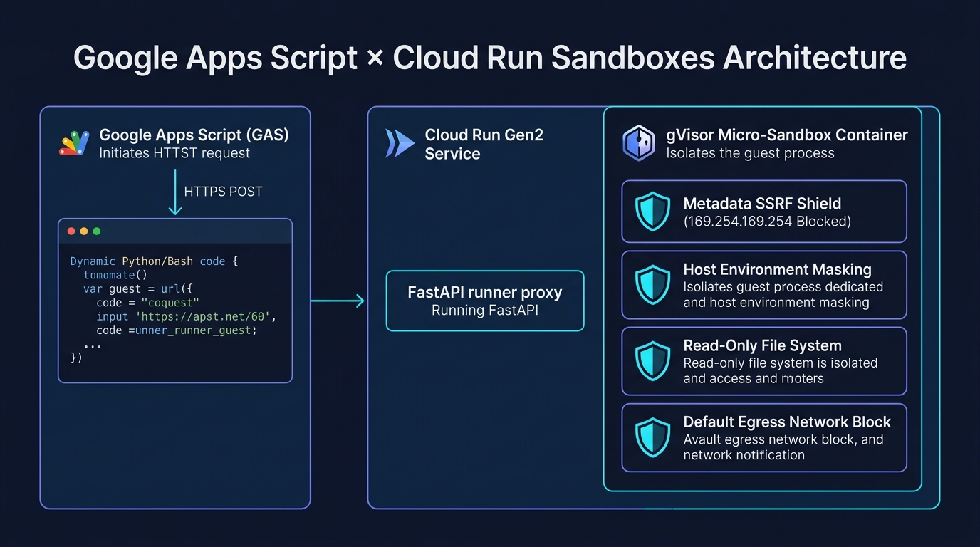Click the var guest = url({ line
The width and height of the screenshot is (980, 547).
(138, 289)
